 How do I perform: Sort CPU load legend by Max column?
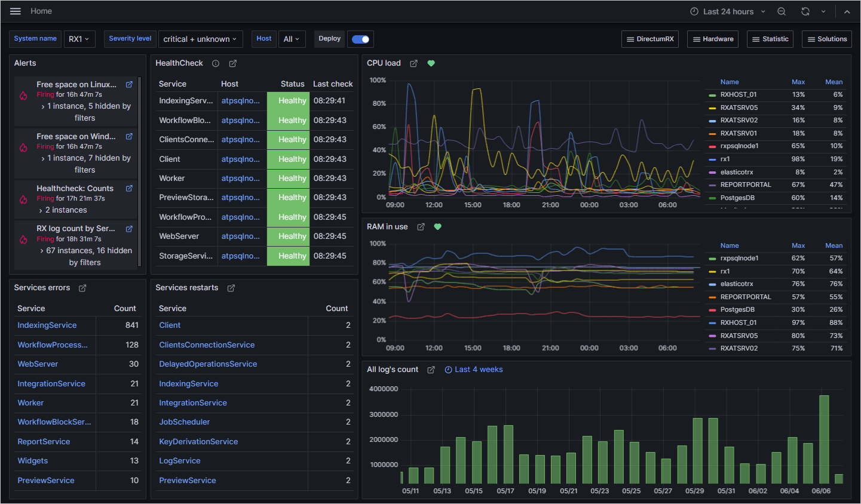[798, 82]
